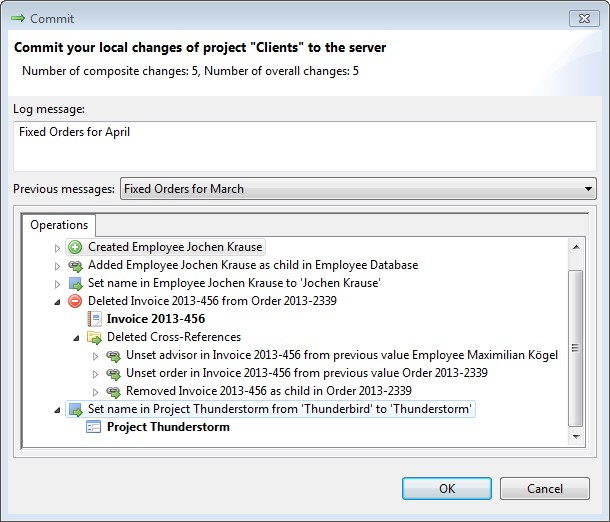Image resolution: width=610 pixels, height=522 pixels.
Task: Click the Cancel button
Action: pyautogui.click(x=545, y=489)
